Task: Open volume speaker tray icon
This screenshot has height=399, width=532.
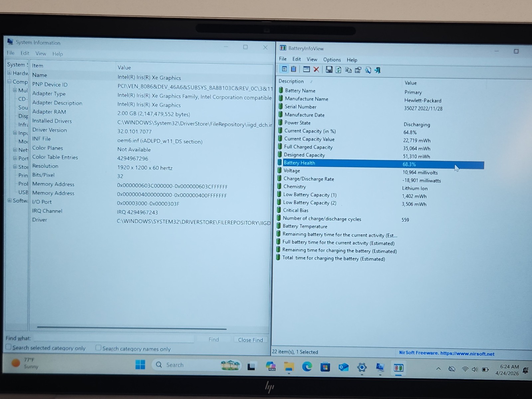Action: [x=475, y=369]
